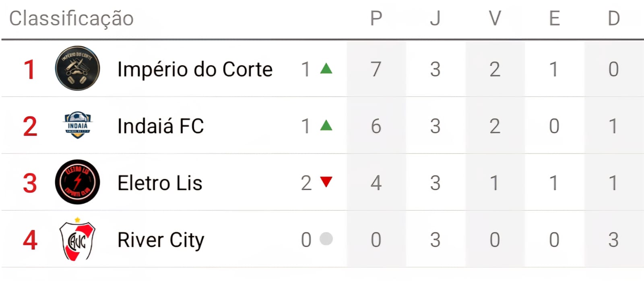The width and height of the screenshot is (644, 281).
Task: Sort by the D losses column header
Action: click(613, 19)
